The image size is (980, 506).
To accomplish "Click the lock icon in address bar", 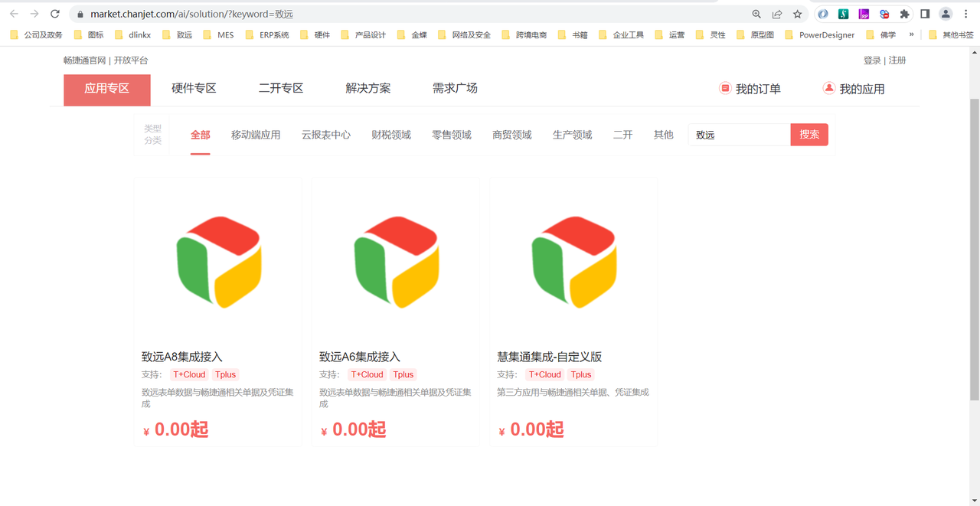I will (80, 14).
